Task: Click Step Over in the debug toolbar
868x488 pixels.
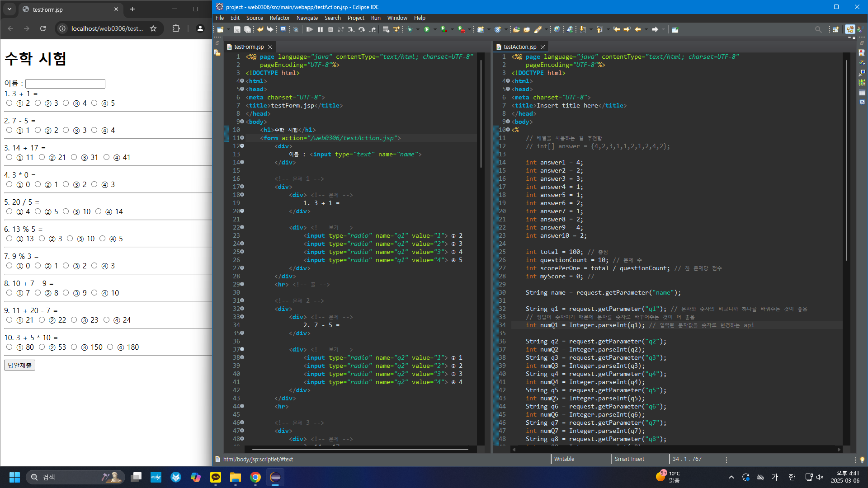Action: 362,29
